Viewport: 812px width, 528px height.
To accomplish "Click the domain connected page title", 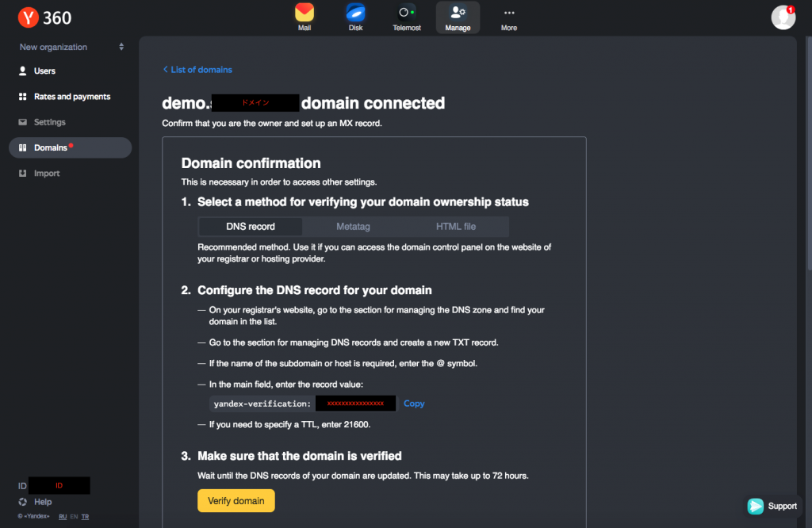I will pos(304,103).
